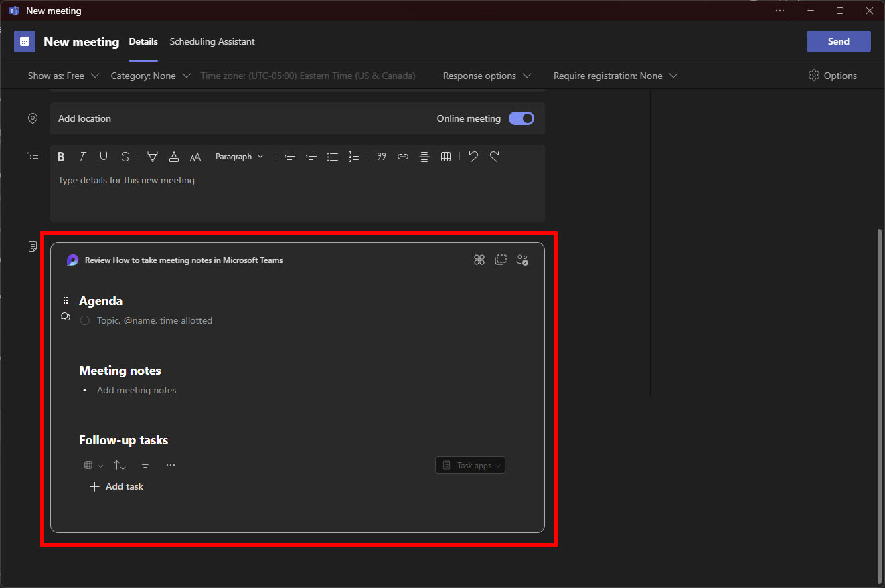
Task: Open the font size tool
Action: point(195,157)
